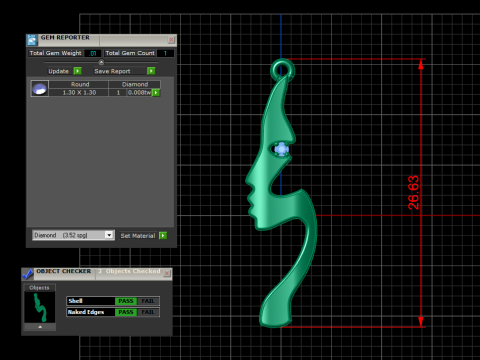The height and width of the screenshot is (360, 480).
Task: Click the 1.30 X 1.30 size cell
Action: pyautogui.click(x=79, y=93)
